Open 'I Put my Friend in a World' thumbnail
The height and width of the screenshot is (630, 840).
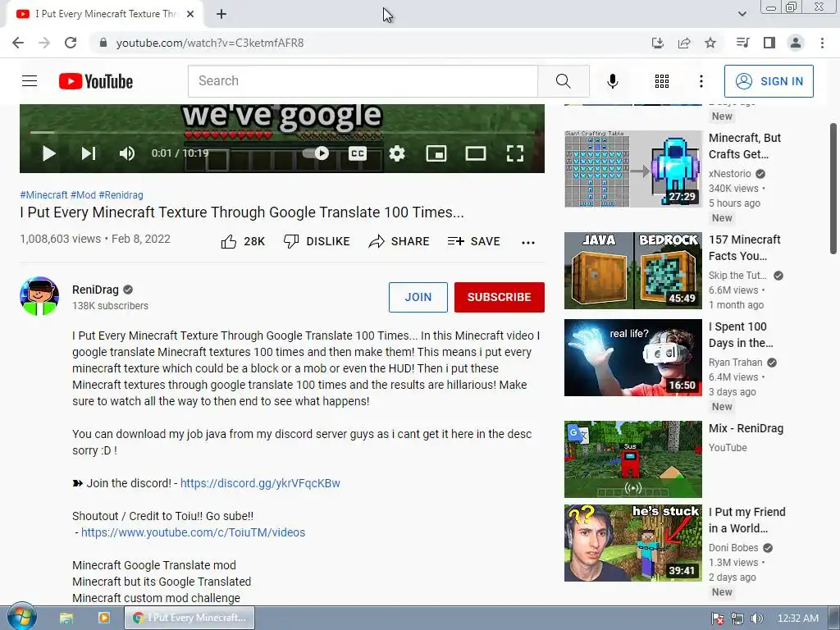(632, 543)
